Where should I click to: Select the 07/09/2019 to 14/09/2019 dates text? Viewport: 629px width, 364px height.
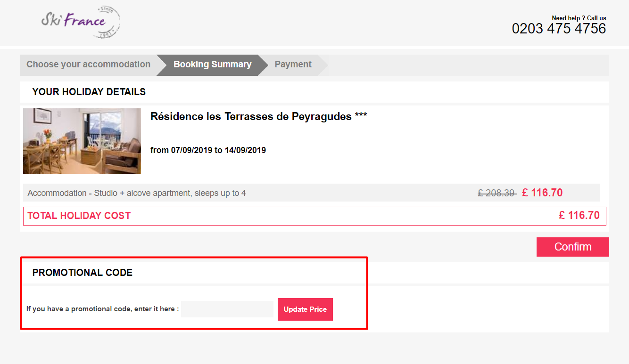(208, 150)
